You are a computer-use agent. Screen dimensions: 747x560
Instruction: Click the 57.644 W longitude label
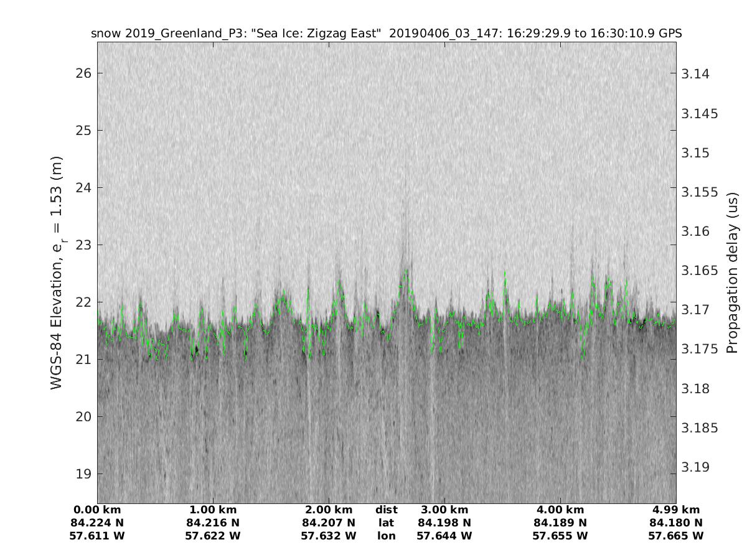(444, 535)
